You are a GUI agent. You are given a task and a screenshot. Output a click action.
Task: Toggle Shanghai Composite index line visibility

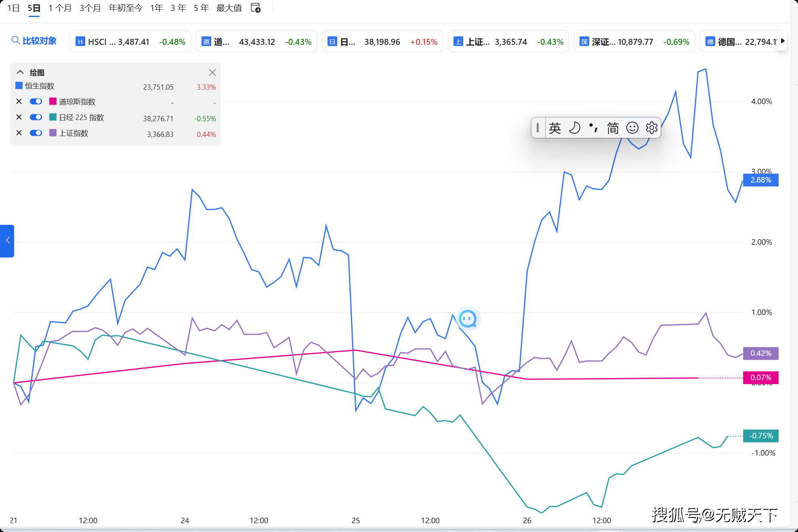coord(36,133)
